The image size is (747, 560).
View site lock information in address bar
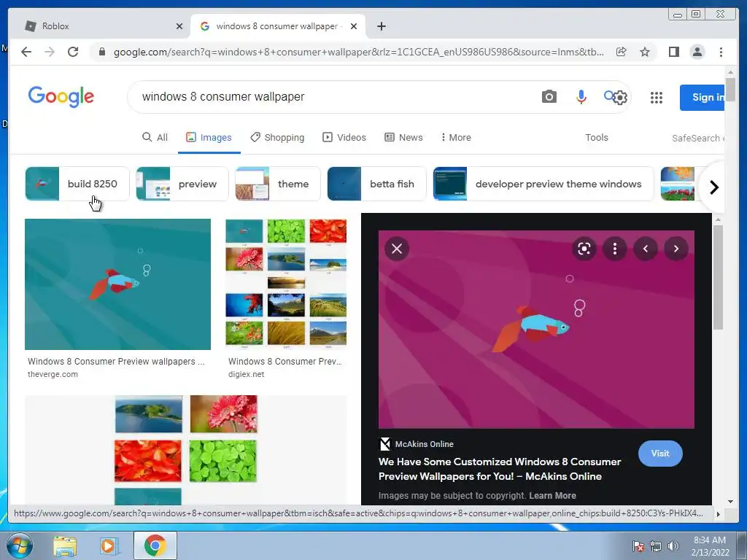pos(101,52)
